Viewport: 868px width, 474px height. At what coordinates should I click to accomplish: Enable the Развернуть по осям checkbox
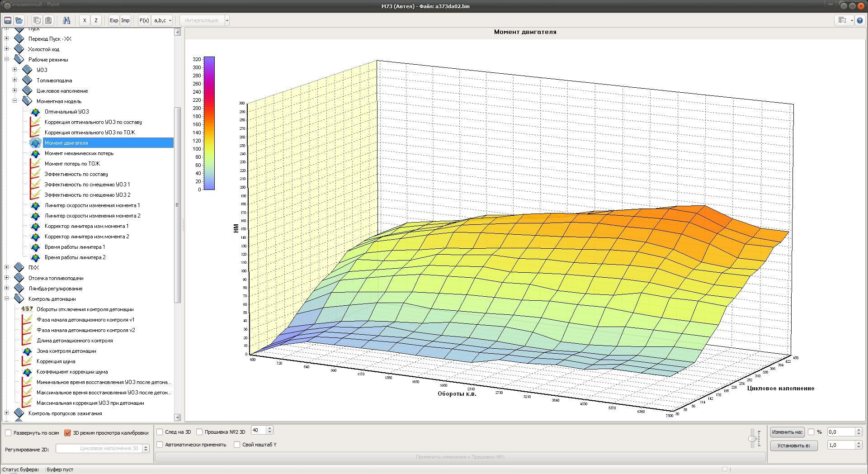click(x=8, y=433)
